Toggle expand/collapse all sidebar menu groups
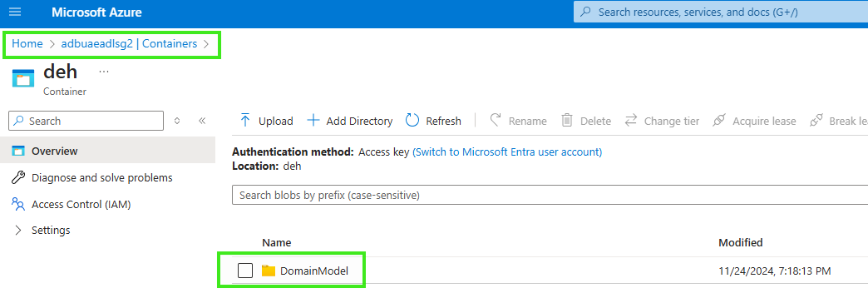The width and height of the screenshot is (868, 303). 177,121
